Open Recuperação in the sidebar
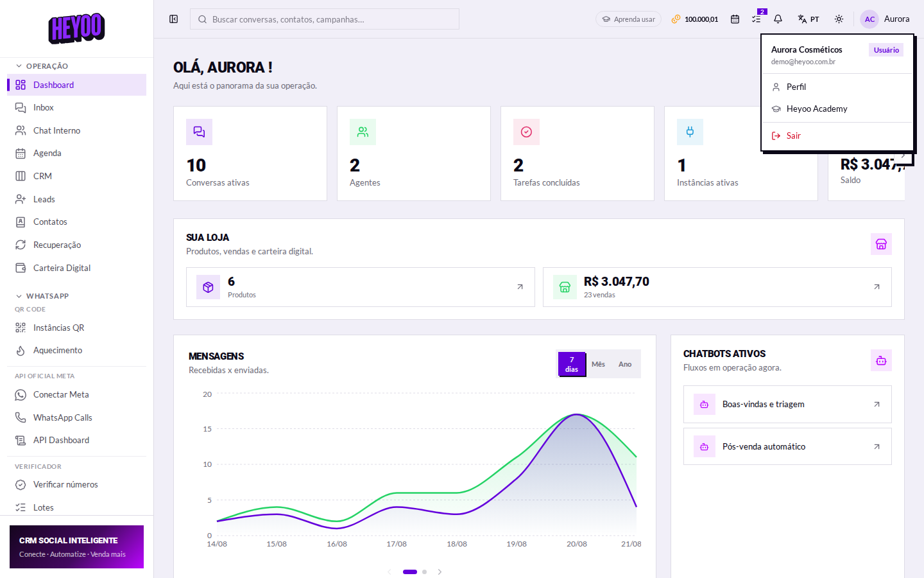Viewport: 924px width, 578px height. pos(76,245)
